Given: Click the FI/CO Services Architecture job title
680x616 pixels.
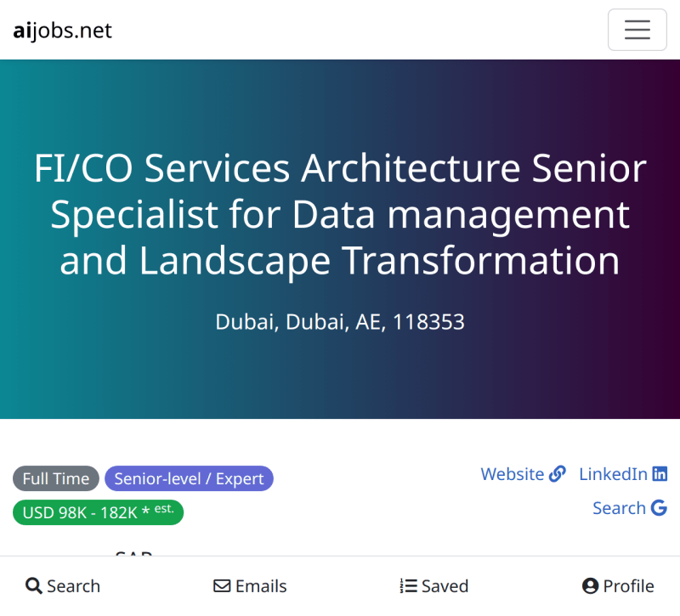Looking at the screenshot, I should 340,214.
